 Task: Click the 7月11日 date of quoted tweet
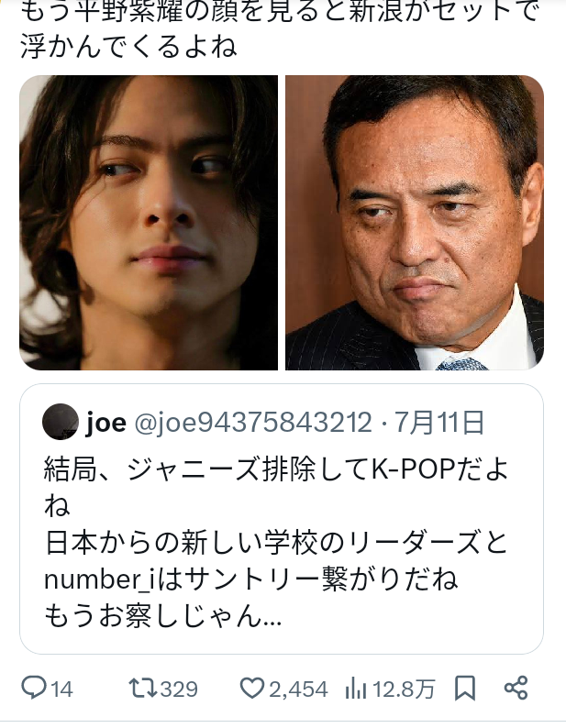tap(439, 423)
